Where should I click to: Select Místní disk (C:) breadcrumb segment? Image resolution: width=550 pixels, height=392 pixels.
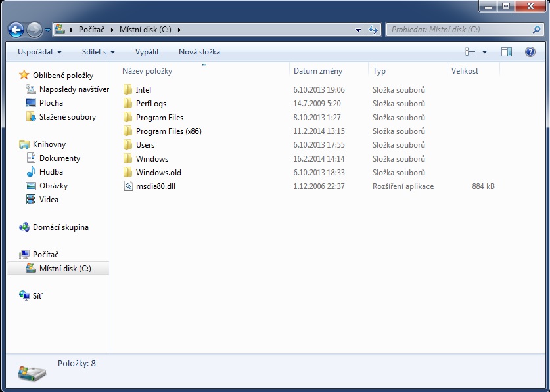point(146,30)
